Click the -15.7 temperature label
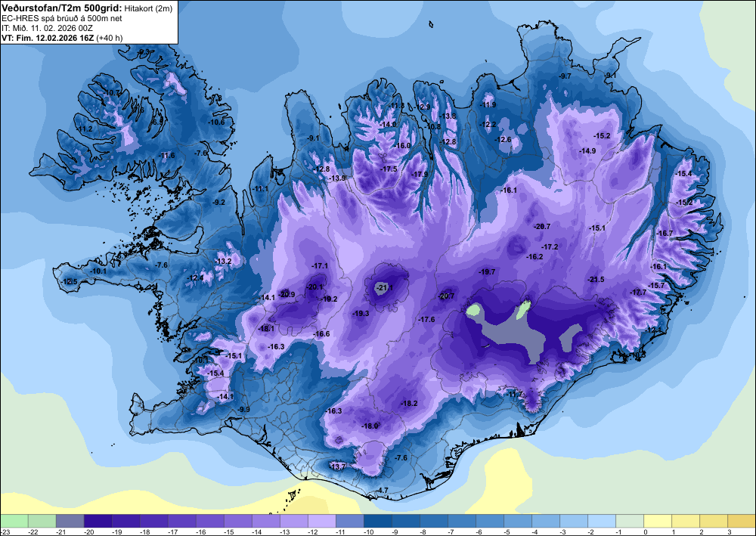 click(656, 285)
